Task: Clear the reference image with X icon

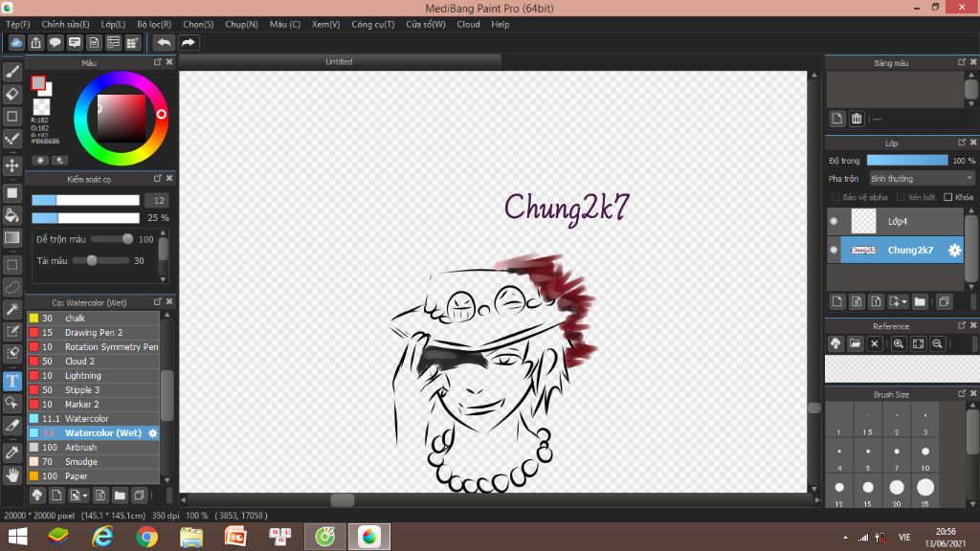Action: pos(875,343)
